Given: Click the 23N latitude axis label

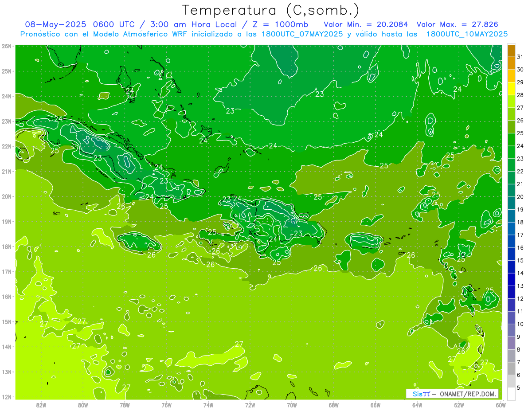Looking at the screenshot, I should click(x=6, y=121).
